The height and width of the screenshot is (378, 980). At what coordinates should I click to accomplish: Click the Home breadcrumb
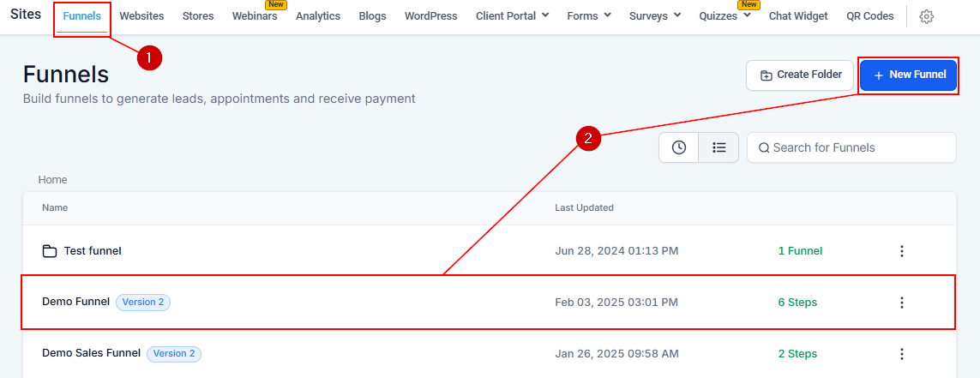[x=52, y=180]
